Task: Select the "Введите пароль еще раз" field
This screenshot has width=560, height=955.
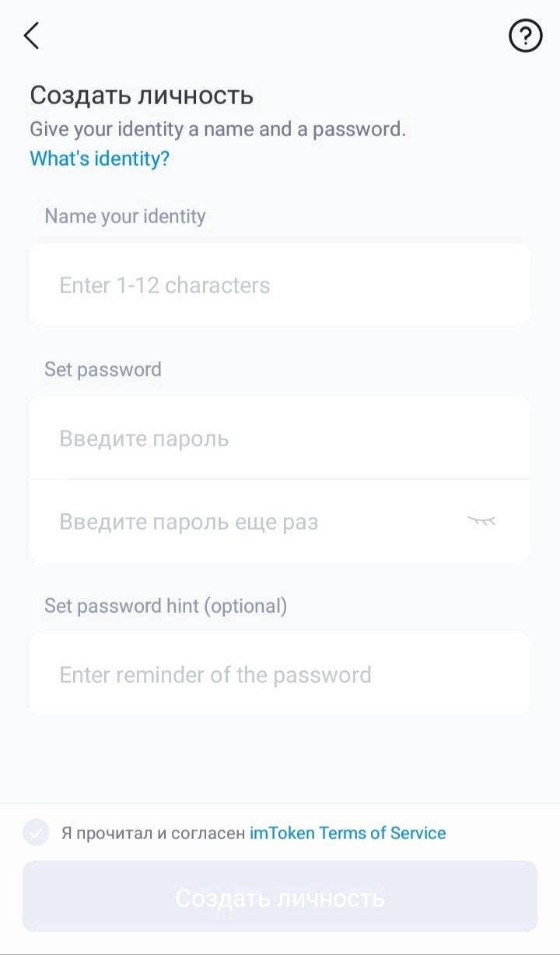Action: pyautogui.click(x=280, y=521)
